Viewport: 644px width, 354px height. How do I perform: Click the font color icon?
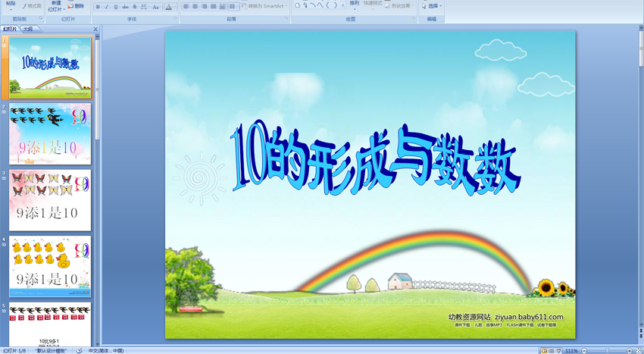(x=169, y=7)
